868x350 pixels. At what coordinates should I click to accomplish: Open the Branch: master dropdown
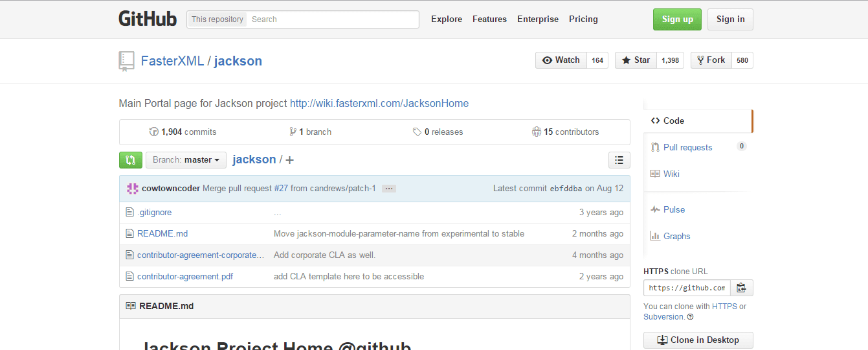[186, 160]
